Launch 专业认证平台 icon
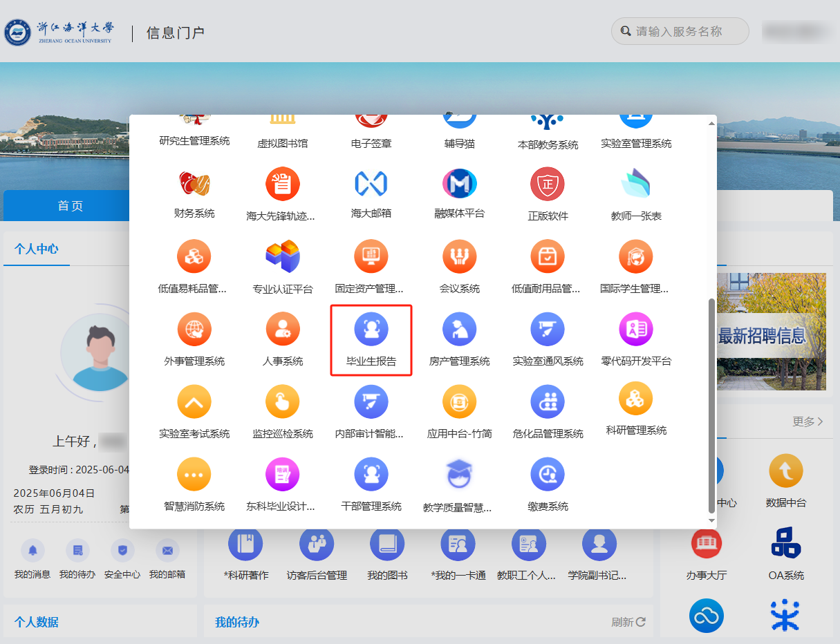 pos(283,257)
